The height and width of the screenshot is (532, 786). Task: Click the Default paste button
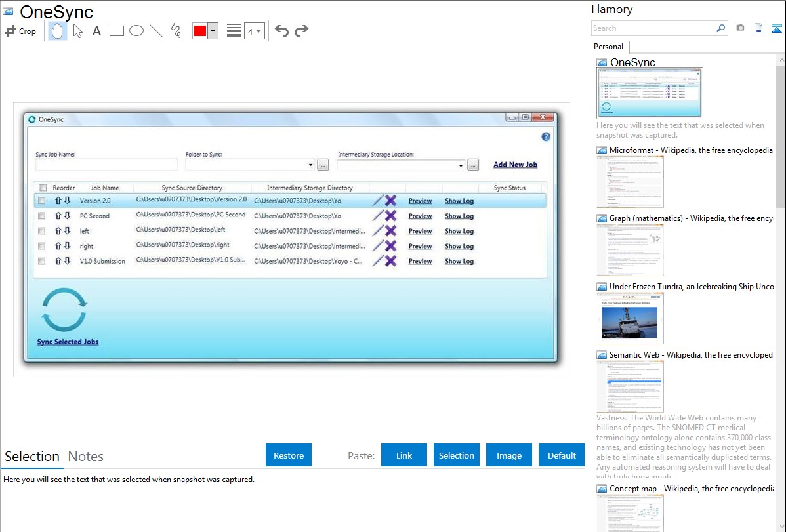[562, 455]
